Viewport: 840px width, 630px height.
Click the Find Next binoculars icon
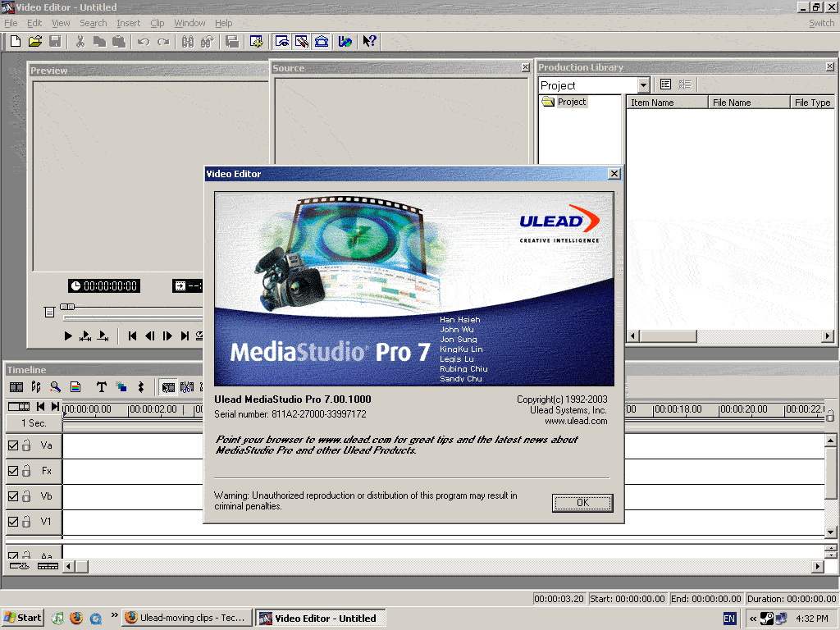207,41
